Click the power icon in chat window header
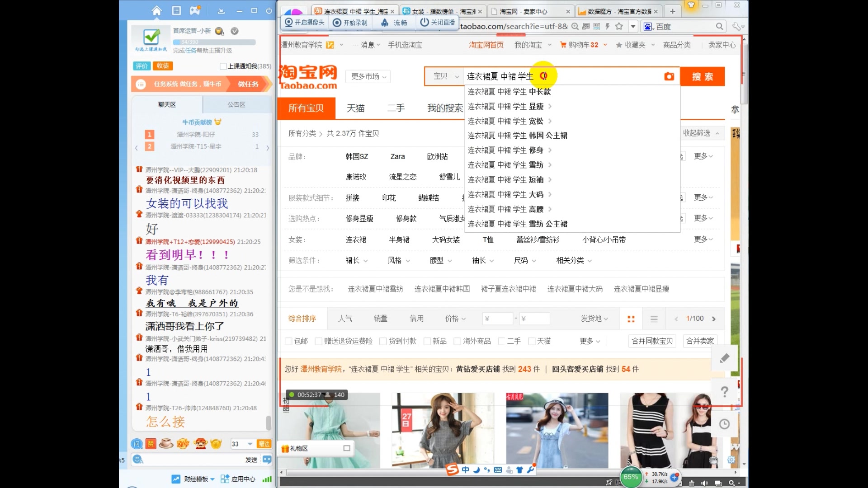Viewport: 868px width, 488px height. coord(269,10)
